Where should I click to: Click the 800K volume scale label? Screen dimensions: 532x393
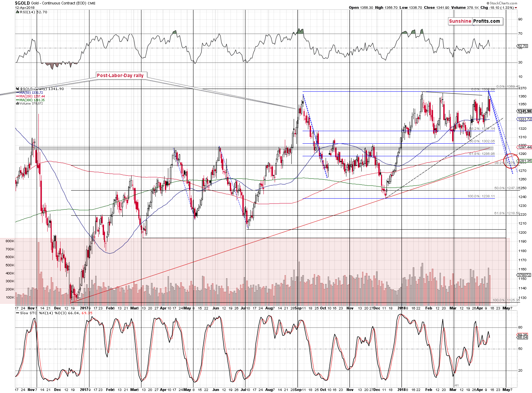(x=10, y=241)
